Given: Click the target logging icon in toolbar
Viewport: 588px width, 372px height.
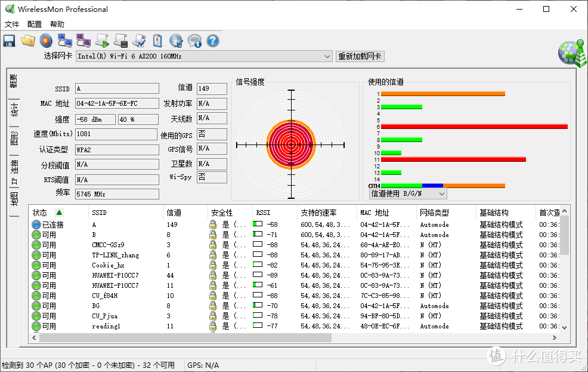Looking at the screenshot, I should click(46, 40).
